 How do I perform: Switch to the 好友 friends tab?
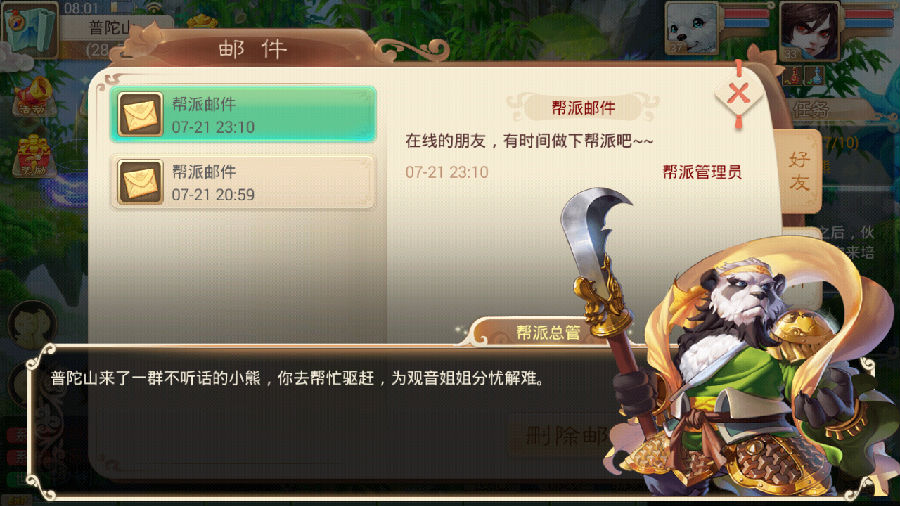click(799, 171)
